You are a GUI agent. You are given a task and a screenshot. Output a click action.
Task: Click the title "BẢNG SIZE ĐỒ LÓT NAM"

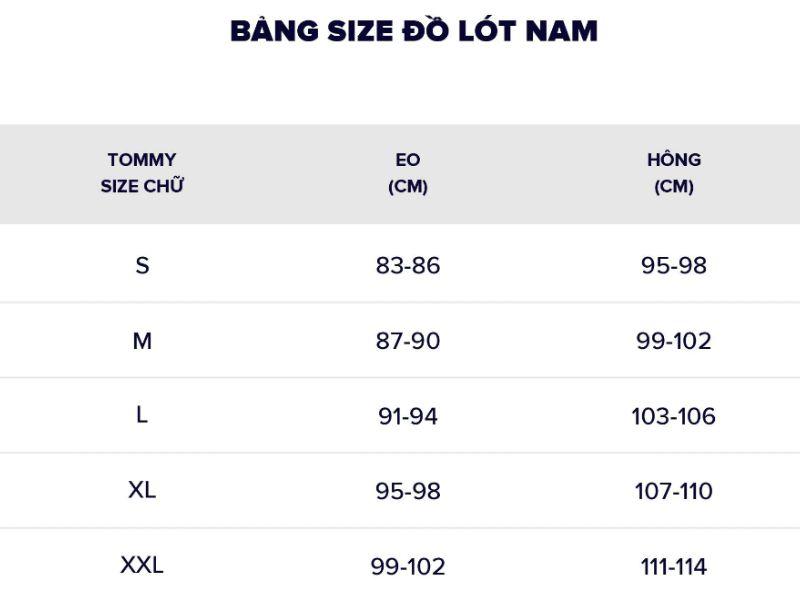click(413, 32)
